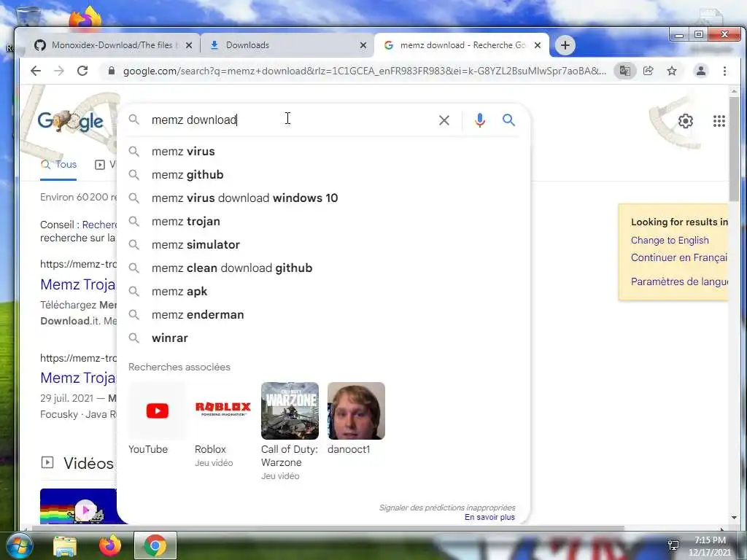Select the Tous results tab
The height and width of the screenshot is (560, 747).
click(58, 165)
